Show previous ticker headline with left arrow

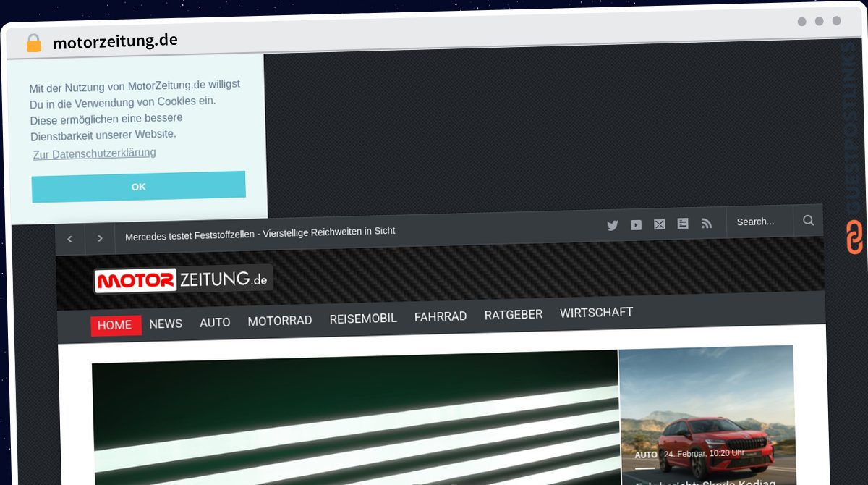pyautogui.click(x=70, y=239)
